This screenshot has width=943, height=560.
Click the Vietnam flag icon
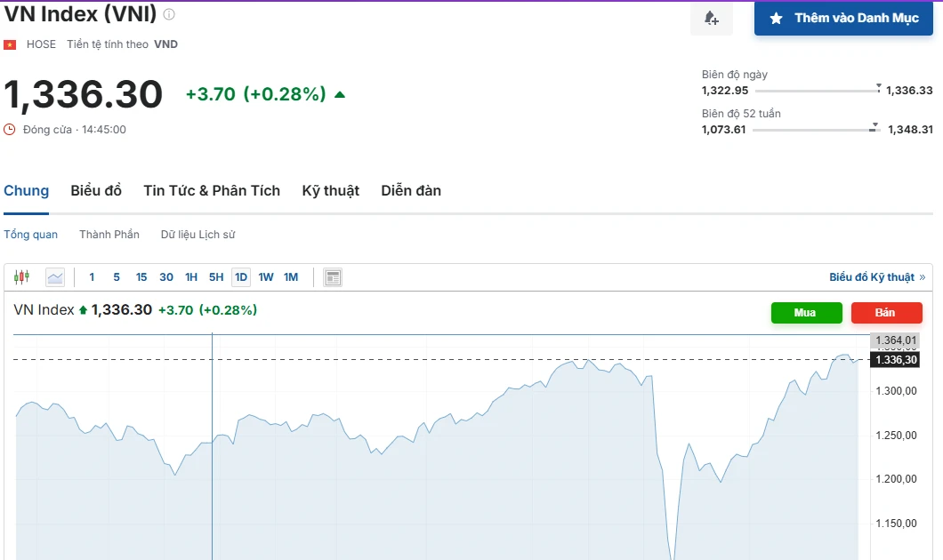[x=10, y=44]
